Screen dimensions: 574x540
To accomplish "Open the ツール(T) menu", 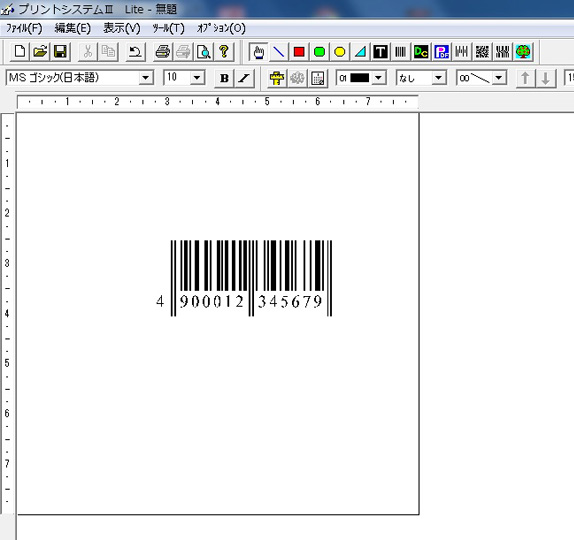I will [x=168, y=28].
